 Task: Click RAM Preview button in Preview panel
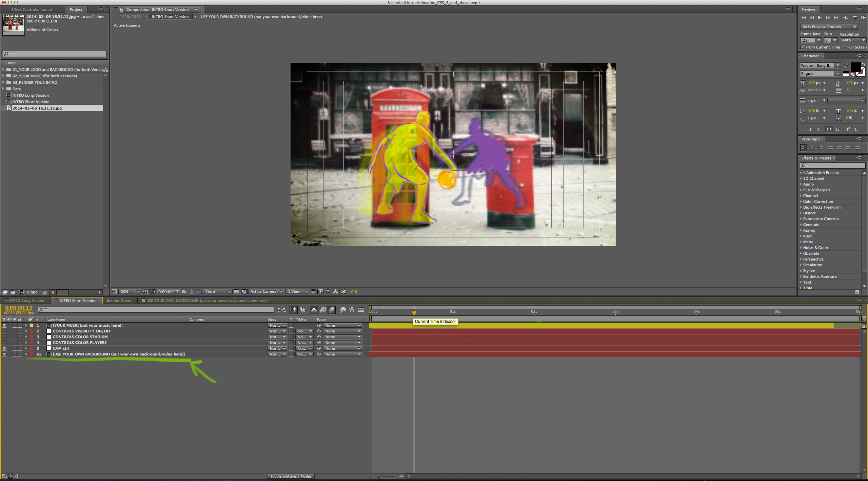(863, 18)
